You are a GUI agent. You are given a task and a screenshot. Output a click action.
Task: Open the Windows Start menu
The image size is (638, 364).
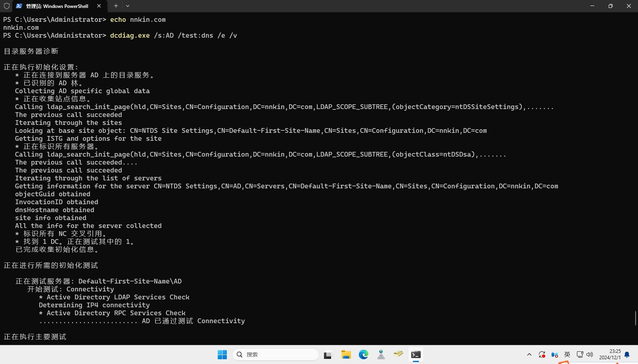tap(222, 354)
